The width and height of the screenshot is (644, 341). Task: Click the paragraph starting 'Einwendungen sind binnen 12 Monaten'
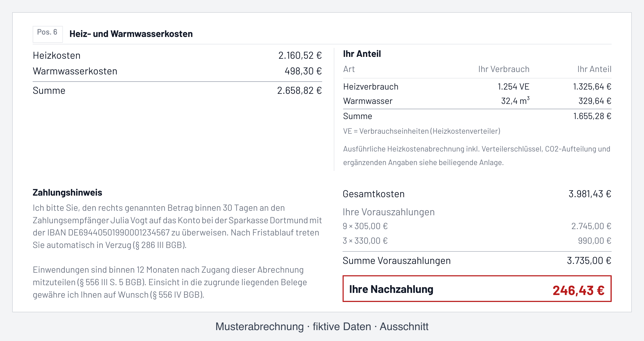[170, 282]
